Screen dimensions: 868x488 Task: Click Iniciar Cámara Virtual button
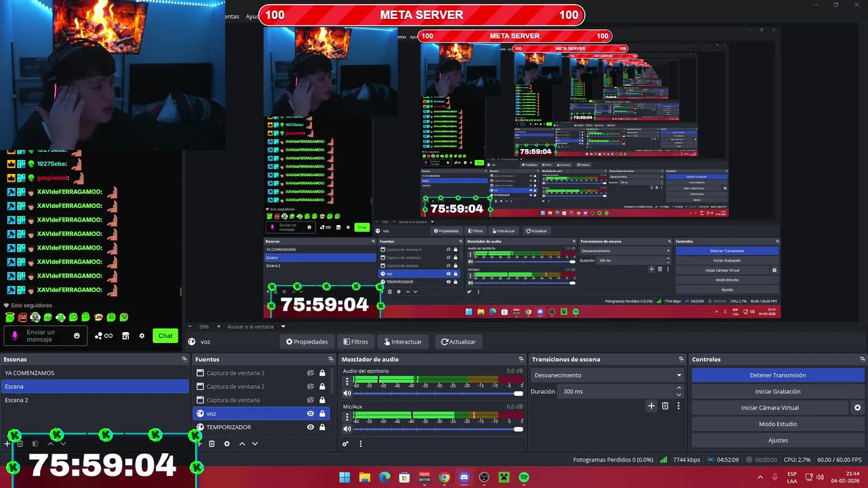tap(770, 408)
